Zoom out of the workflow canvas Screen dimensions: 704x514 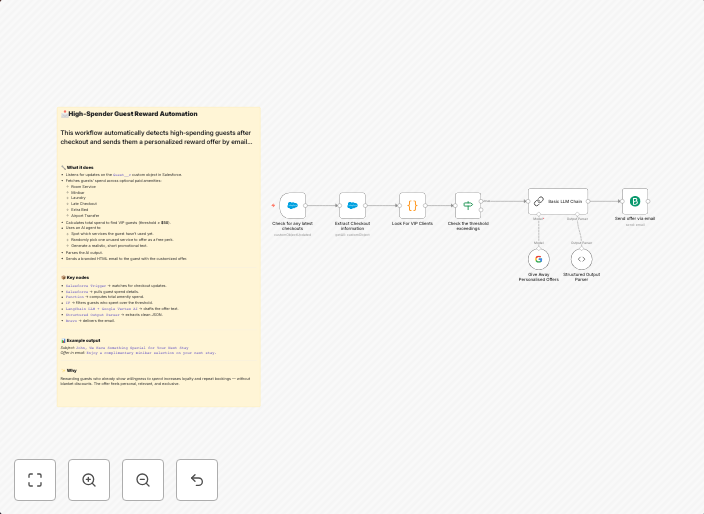coord(143,480)
